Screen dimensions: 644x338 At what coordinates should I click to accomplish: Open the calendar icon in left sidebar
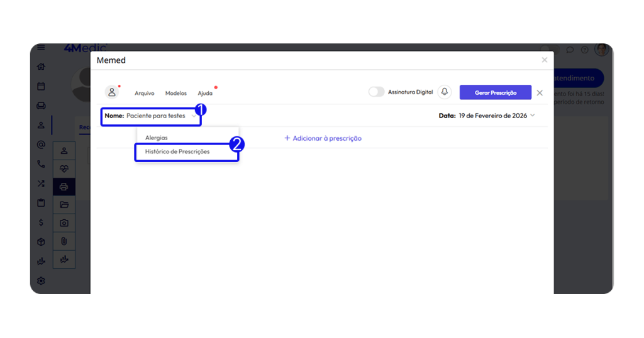tap(41, 86)
